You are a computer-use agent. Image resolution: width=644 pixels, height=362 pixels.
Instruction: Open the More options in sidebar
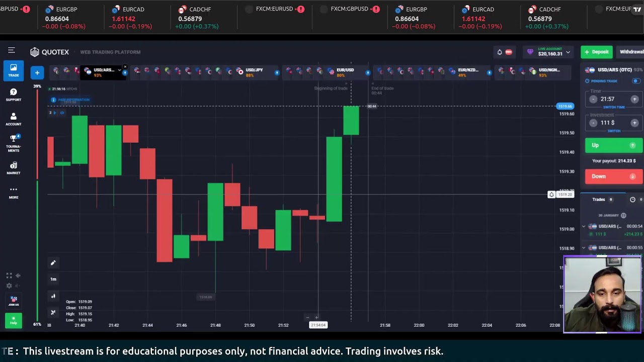[14, 193]
